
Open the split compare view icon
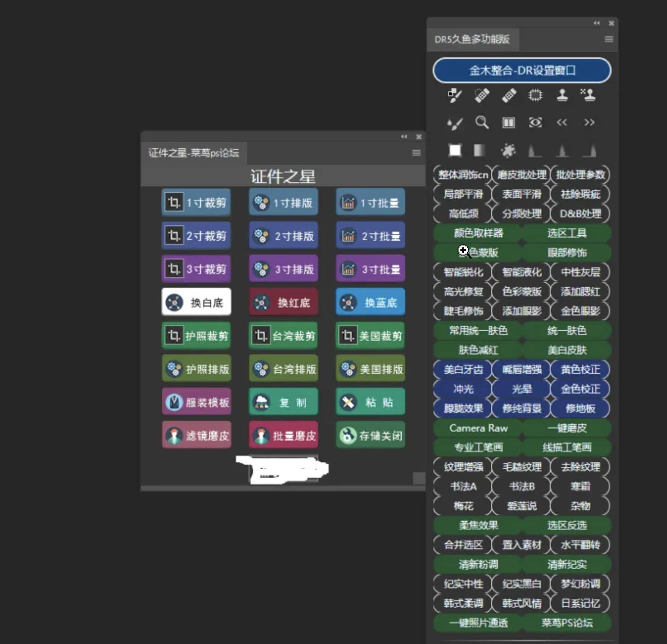point(508,122)
